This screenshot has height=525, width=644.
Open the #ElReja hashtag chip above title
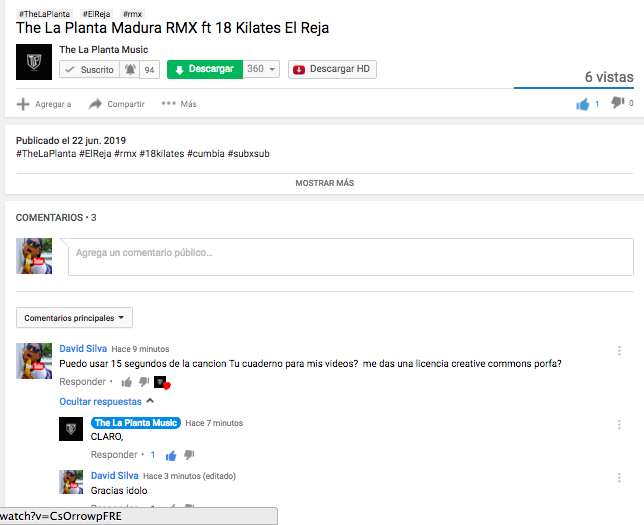pos(97,14)
